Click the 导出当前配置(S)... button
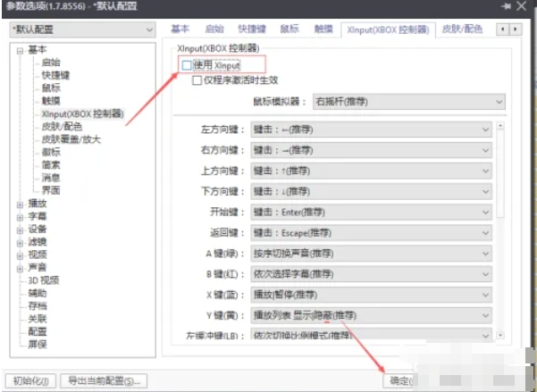Screen dimensions: 537x392 click(x=103, y=381)
